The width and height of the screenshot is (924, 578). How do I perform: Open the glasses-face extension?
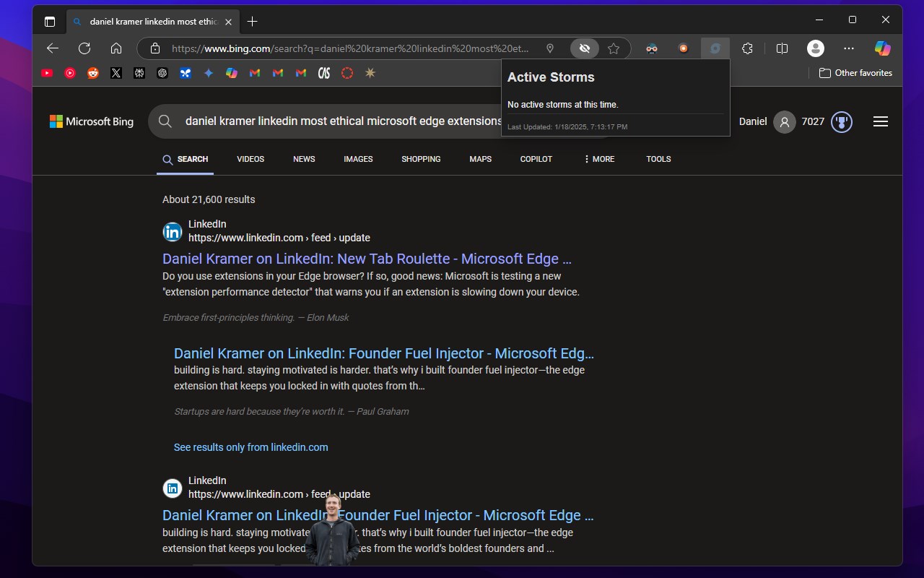click(652, 48)
